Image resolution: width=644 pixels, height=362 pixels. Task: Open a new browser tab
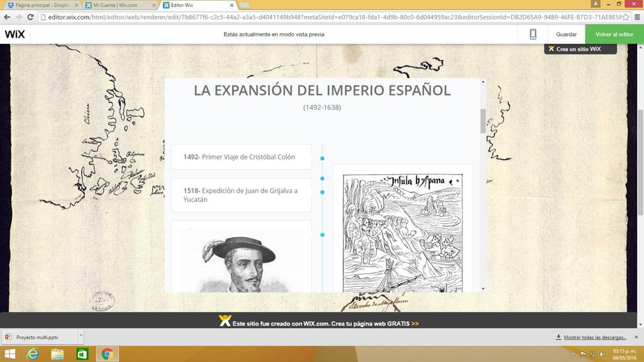[x=245, y=5]
